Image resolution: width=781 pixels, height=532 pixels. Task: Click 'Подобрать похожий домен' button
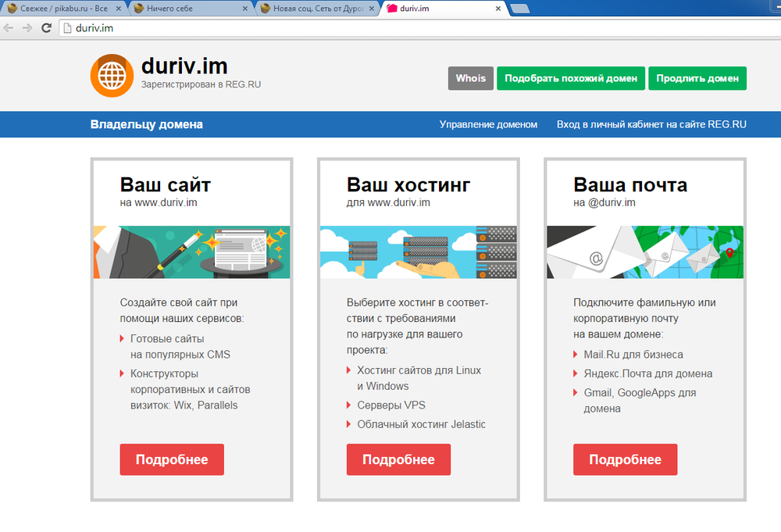(571, 78)
